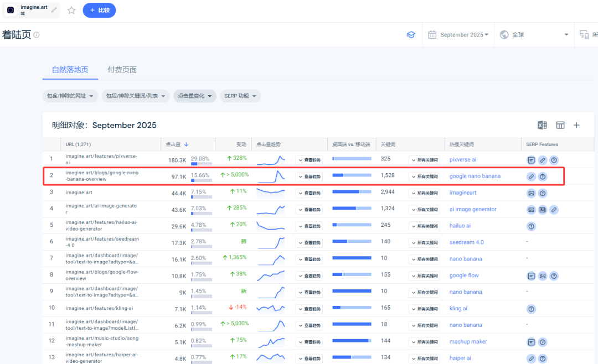Click the mashup maker keyword
The width and height of the screenshot is (598, 364).
(x=468, y=341)
